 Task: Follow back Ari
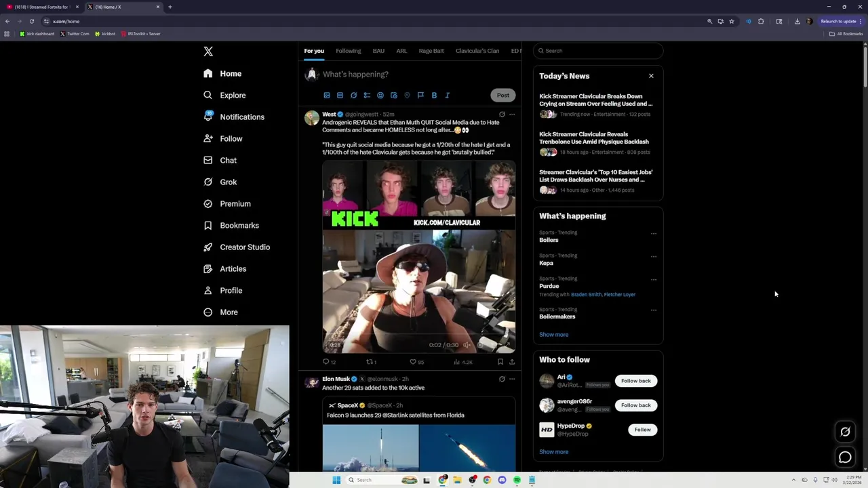point(635,381)
